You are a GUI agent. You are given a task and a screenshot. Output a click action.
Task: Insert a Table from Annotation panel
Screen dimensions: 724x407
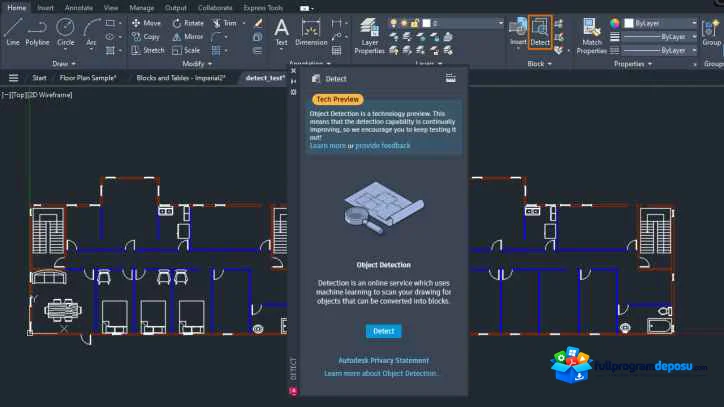[337, 50]
